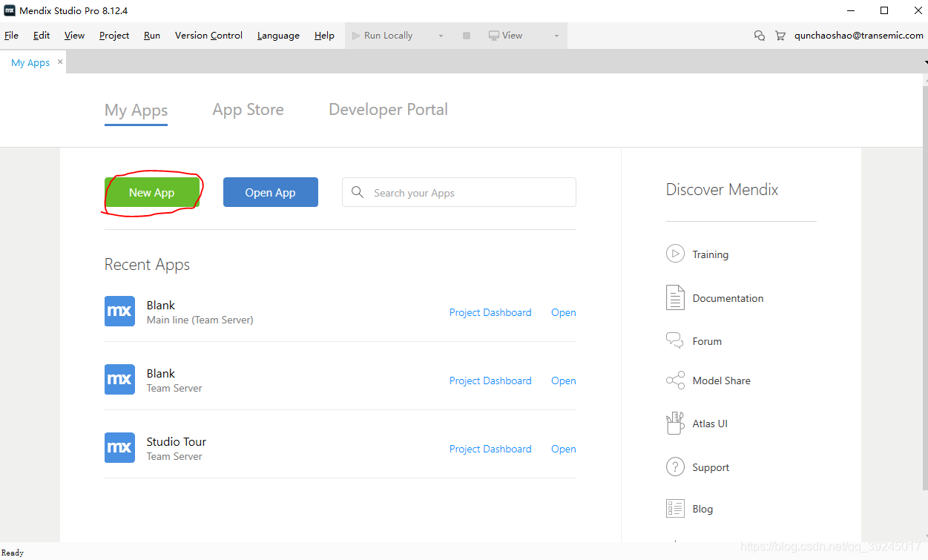Expand the View dropdown arrow
The height and width of the screenshot is (560, 928).
pos(556,36)
